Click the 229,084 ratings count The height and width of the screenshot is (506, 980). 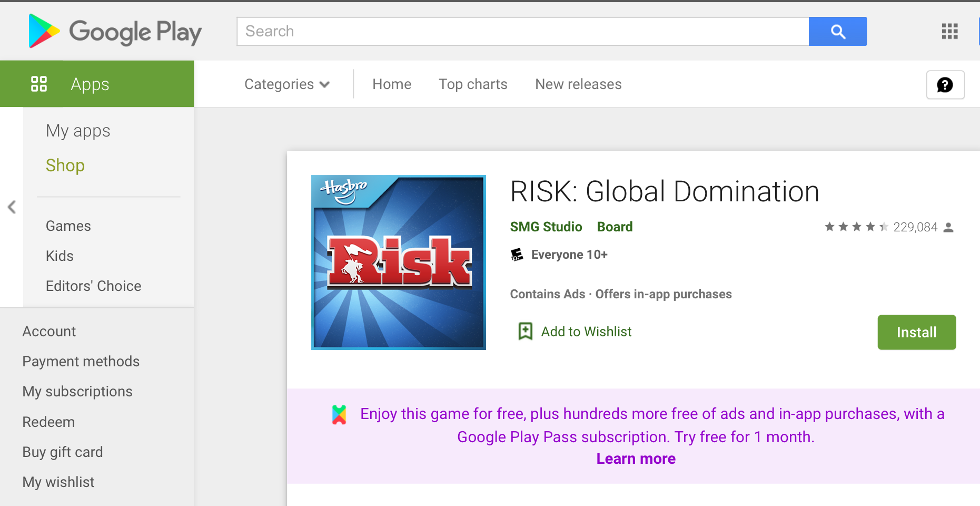point(915,227)
